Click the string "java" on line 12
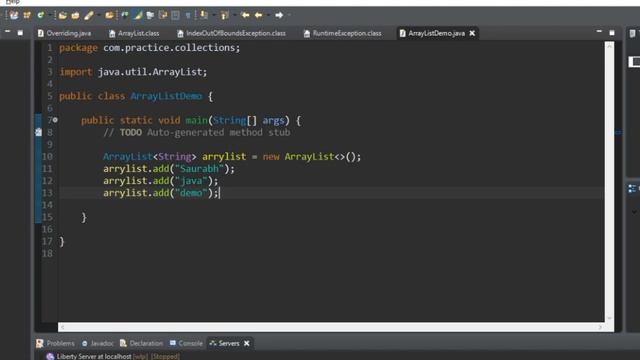This screenshot has height=360, width=640. pos(191,180)
